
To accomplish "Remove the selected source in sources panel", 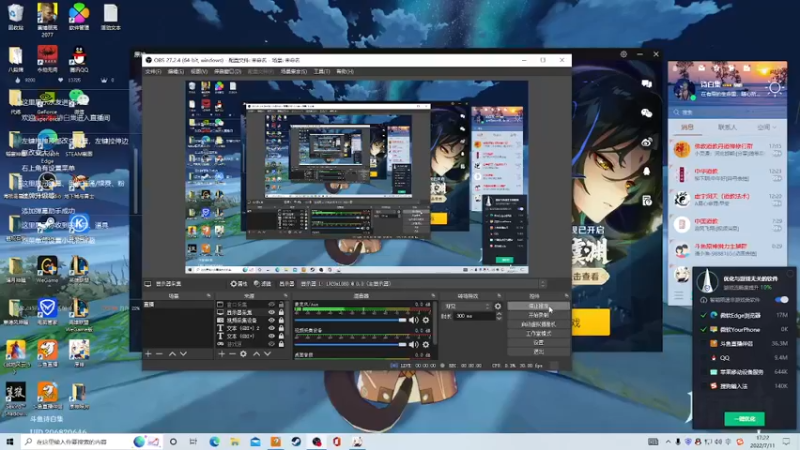I will tap(232, 354).
